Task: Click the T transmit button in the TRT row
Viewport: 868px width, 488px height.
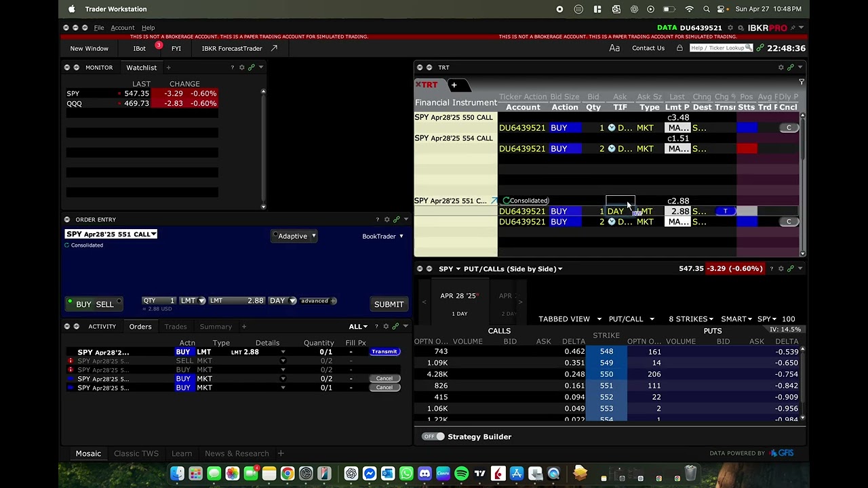Action: 725,211
